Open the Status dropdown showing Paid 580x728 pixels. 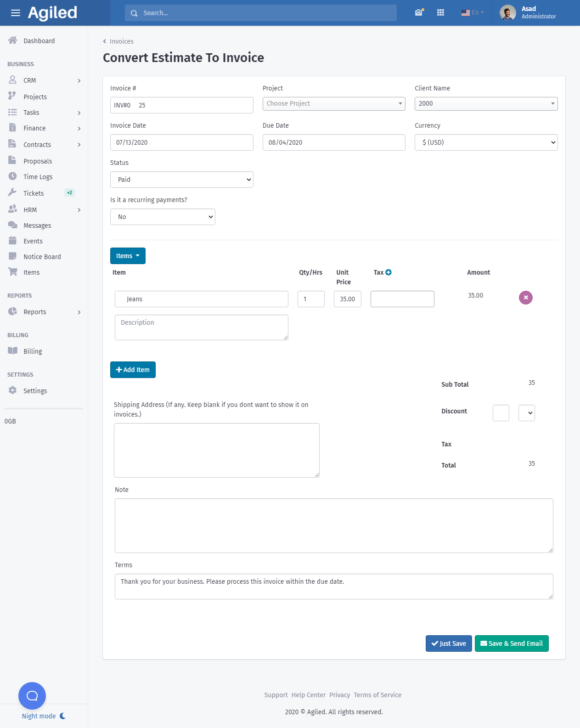click(181, 180)
